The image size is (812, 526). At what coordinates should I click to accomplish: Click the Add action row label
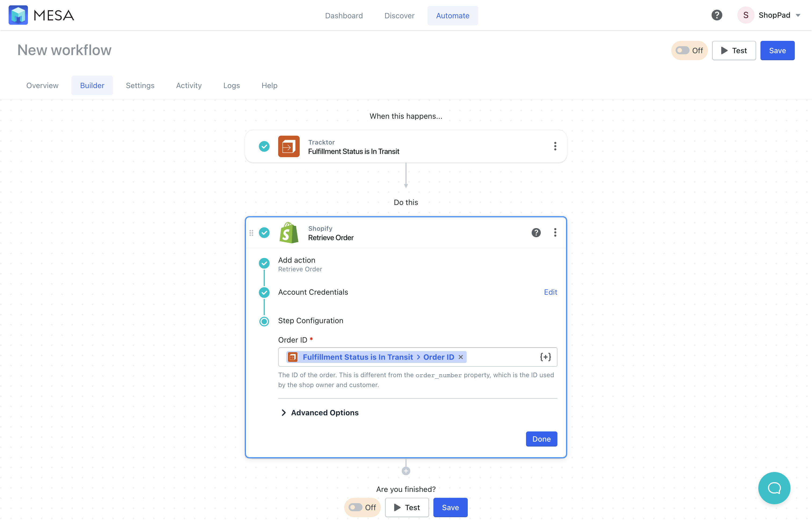click(x=296, y=260)
